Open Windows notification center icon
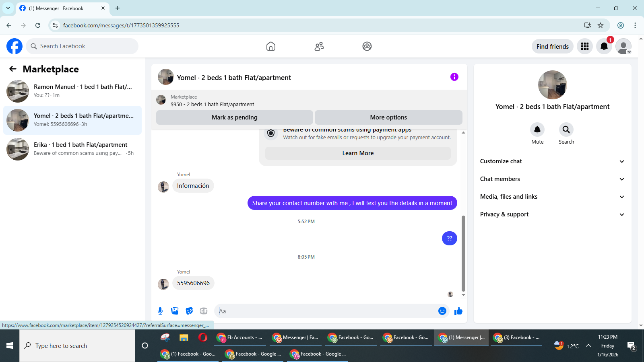The width and height of the screenshot is (644, 362). (632, 346)
